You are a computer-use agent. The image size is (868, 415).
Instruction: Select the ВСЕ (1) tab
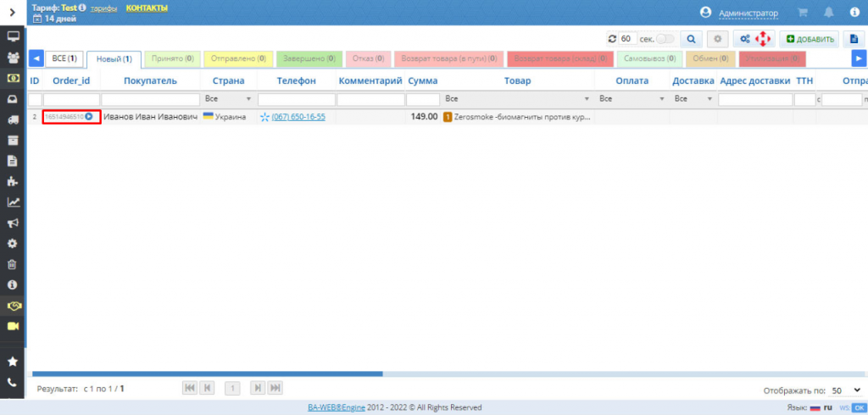pyautogui.click(x=64, y=58)
